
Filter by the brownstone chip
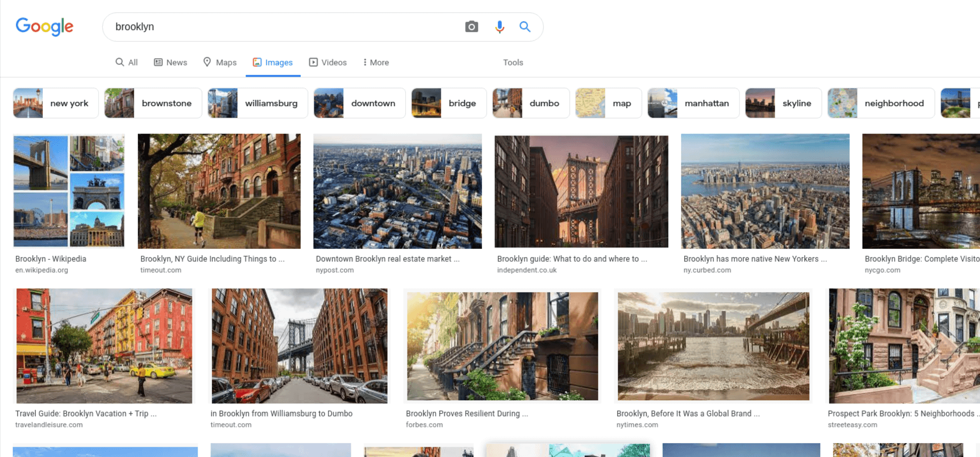(153, 103)
